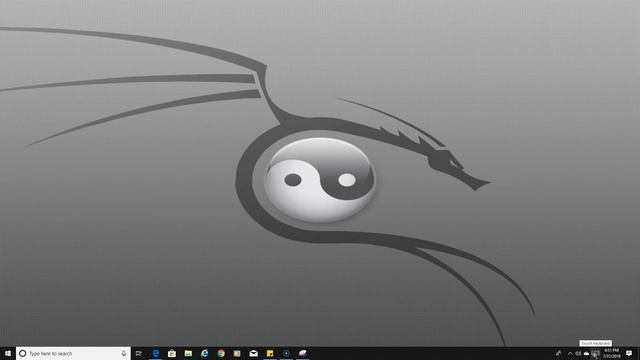Image resolution: width=640 pixels, height=360 pixels.
Task: Open the Microsoft Store taskbar icon
Action: coord(172,353)
